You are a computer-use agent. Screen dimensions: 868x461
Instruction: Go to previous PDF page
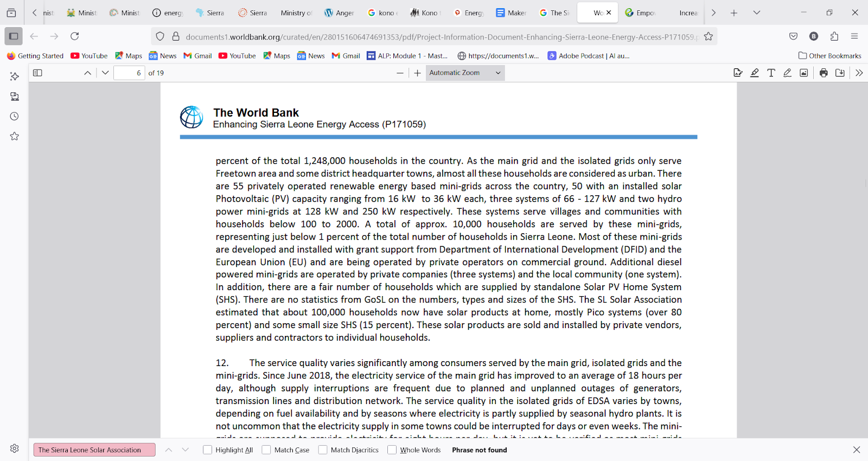87,73
